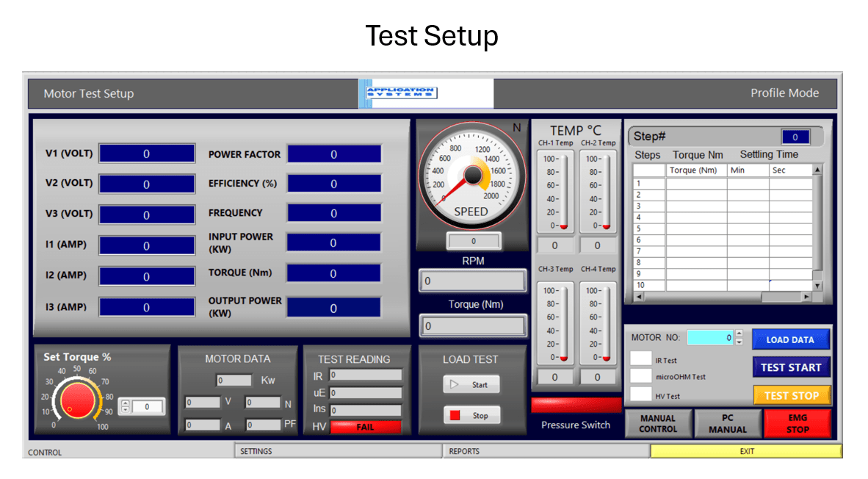Click the Motor Data A field
868x479 pixels.
pyautogui.click(x=203, y=425)
